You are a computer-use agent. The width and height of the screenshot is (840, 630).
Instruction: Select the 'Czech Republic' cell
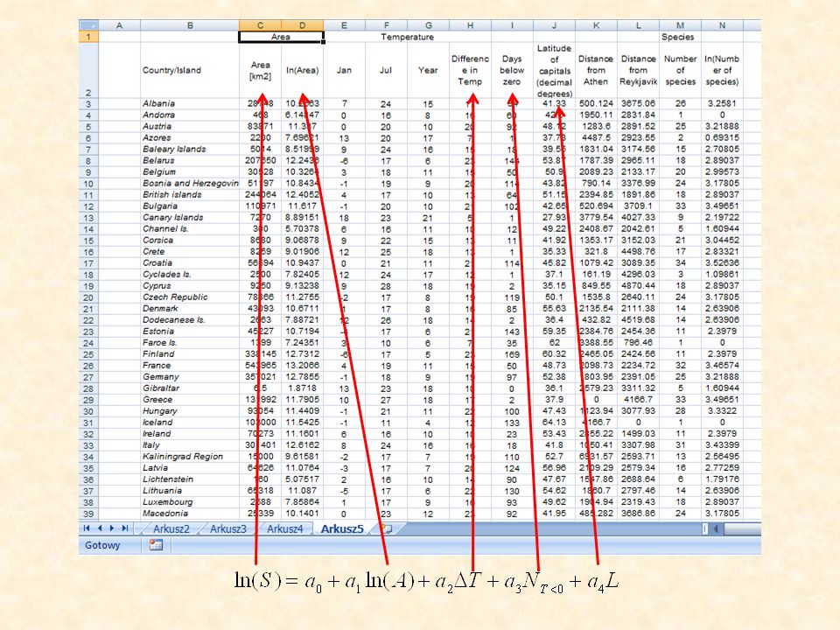click(190, 297)
